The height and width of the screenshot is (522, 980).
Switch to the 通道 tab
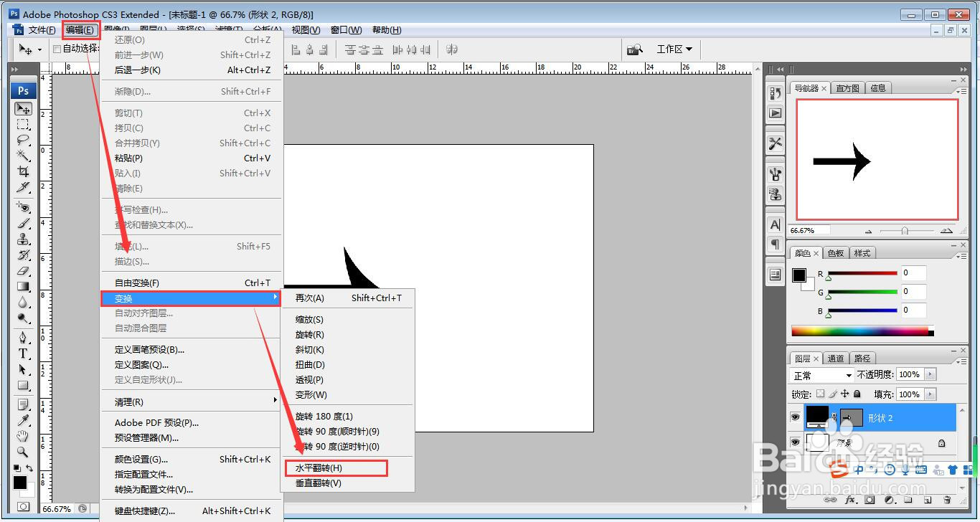pos(836,359)
